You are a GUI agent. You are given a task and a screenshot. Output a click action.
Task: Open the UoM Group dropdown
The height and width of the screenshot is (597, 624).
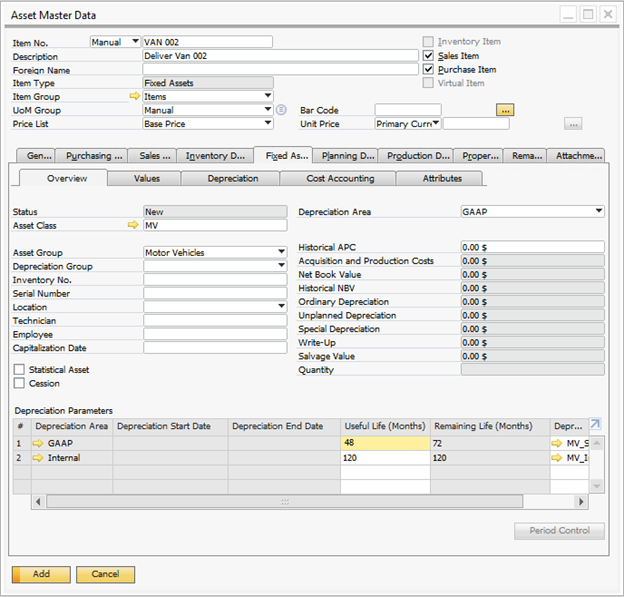[x=268, y=109]
